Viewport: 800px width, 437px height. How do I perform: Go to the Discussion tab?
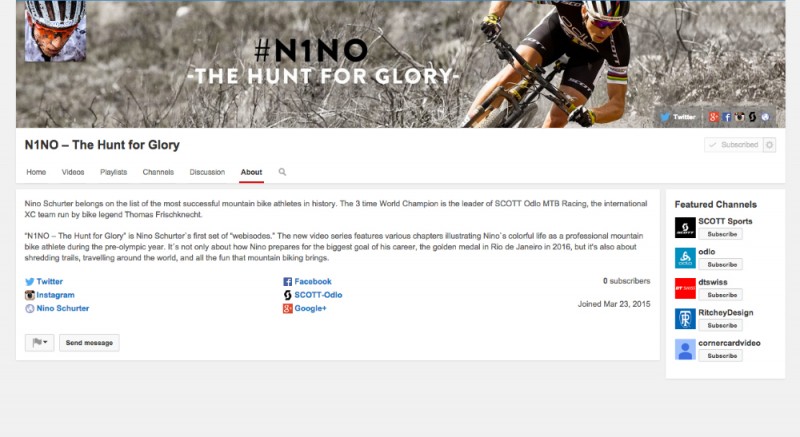click(x=207, y=172)
